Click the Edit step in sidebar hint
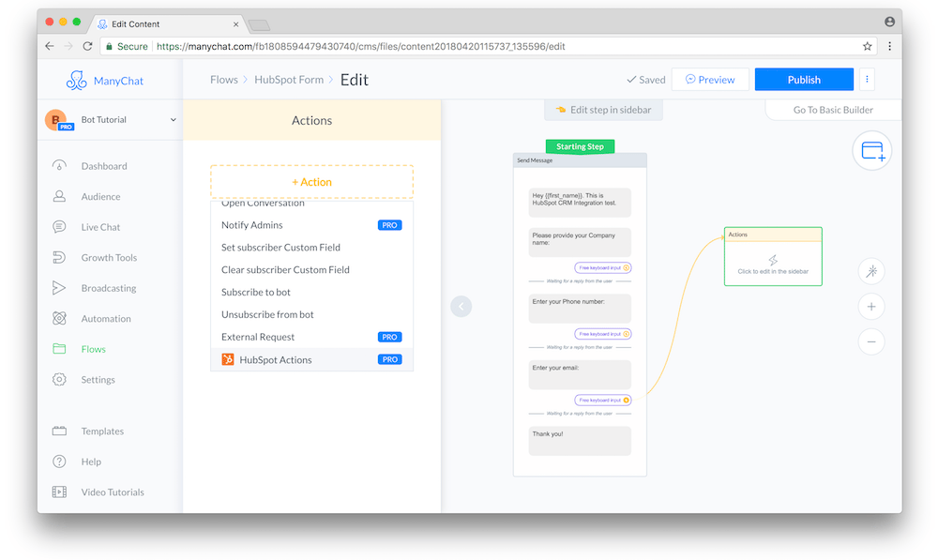Screen dimensions: 938x560 [x=603, y=110]
